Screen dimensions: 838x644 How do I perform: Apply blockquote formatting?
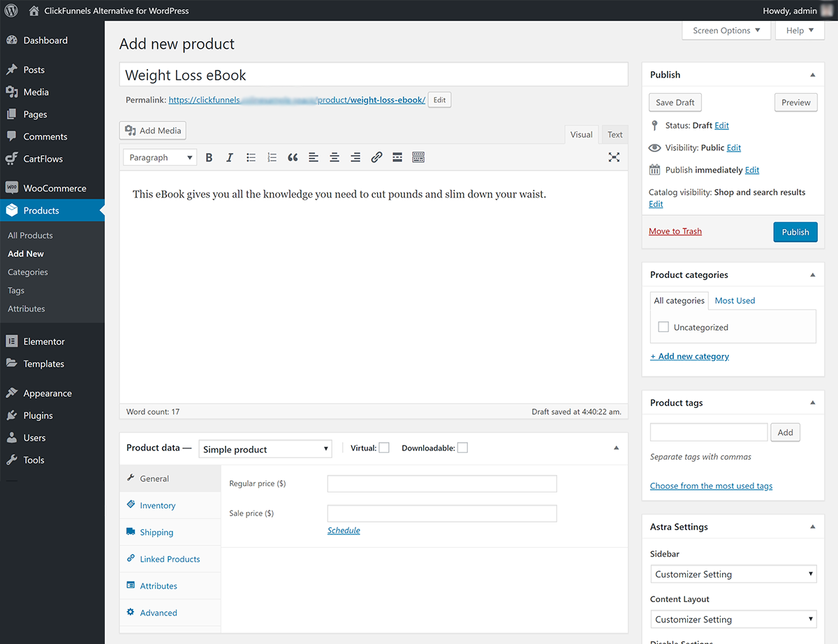[293, 157]
